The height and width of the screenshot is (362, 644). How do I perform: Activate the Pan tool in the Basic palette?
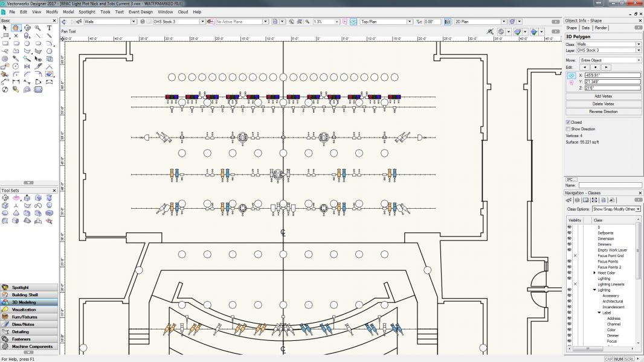16,28
